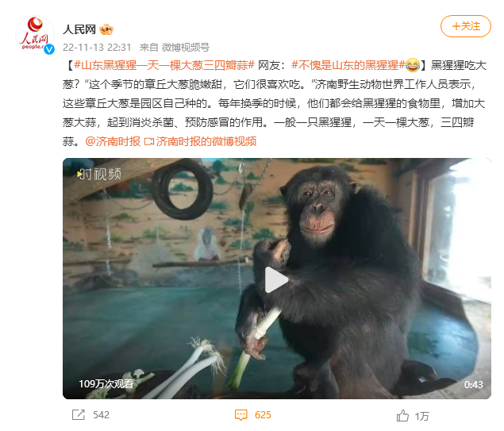Viewport: 504px width, 431px height.
Task: Click the blue verified V badge
Action: pyautogui.click(x=49, y=49)
